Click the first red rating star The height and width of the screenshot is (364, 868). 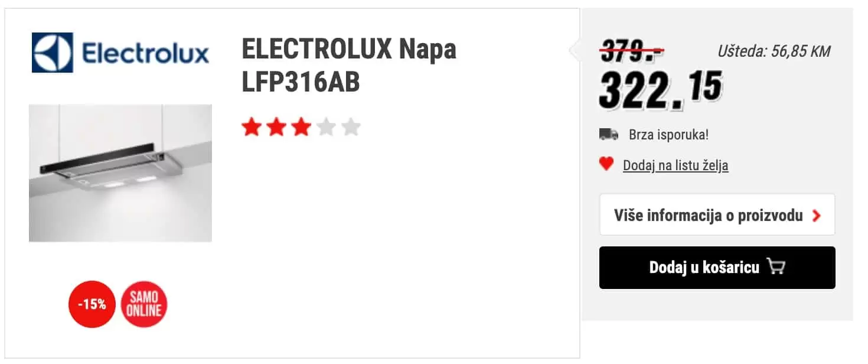coord(251,126)
